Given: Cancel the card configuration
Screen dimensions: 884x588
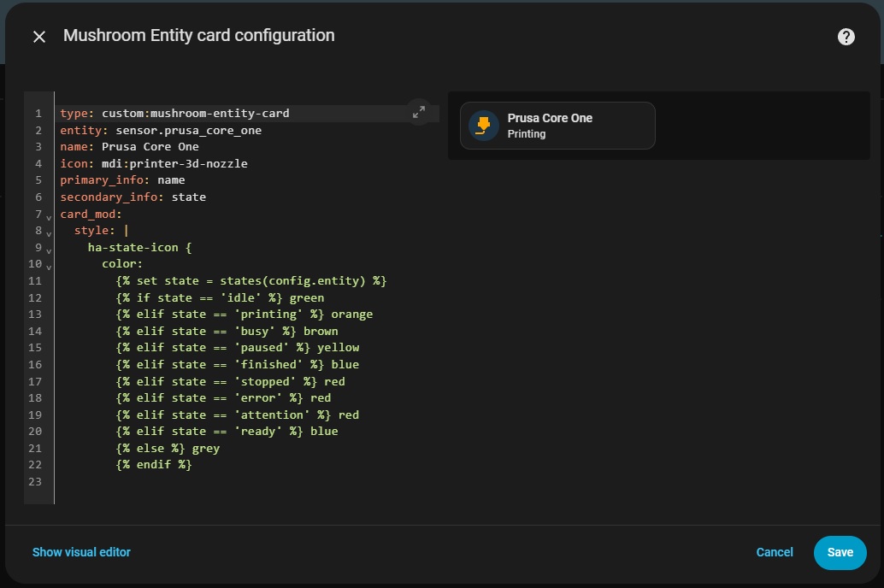Looking at the screenshot, I should [775, 552].
